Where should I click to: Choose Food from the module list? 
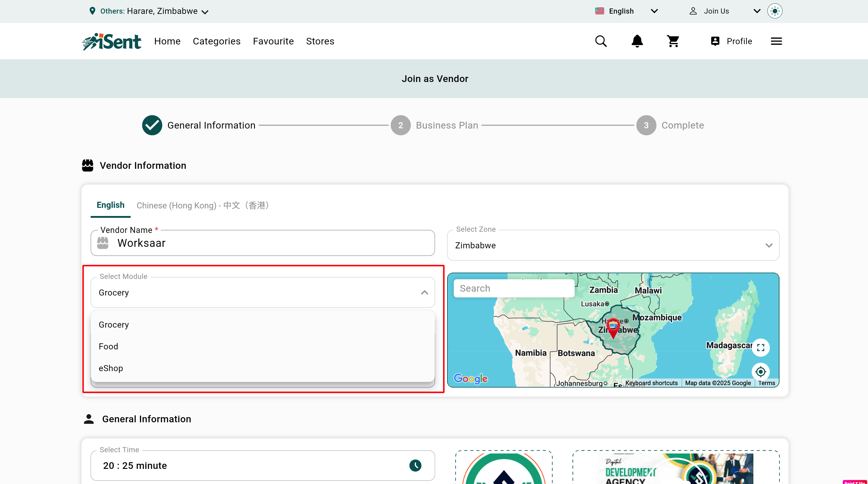tap(108, 346)
